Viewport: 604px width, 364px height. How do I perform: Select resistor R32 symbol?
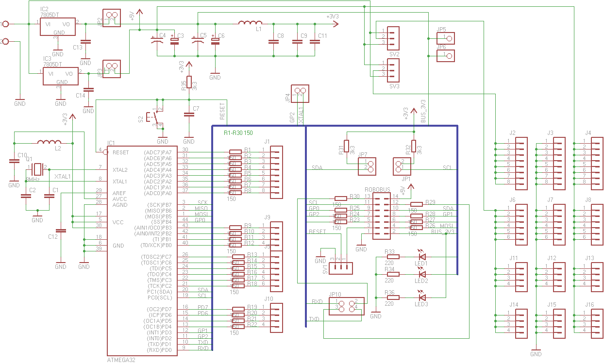pos(413,146)
